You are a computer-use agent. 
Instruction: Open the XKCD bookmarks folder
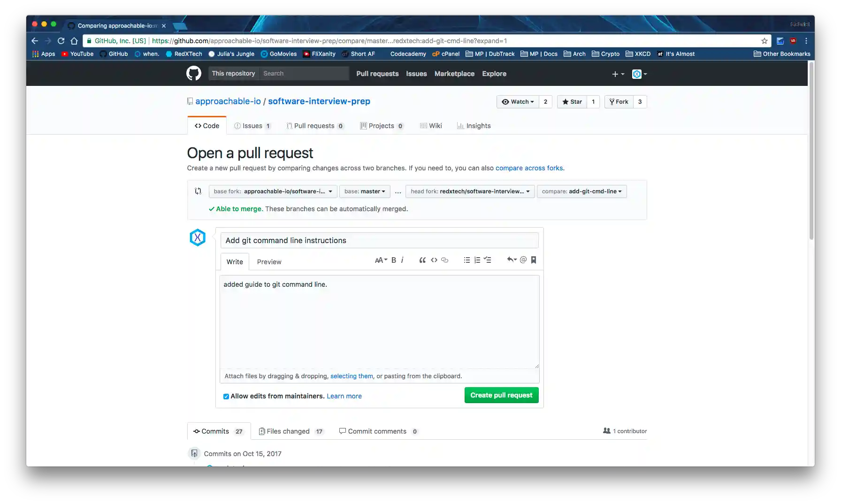638,54
